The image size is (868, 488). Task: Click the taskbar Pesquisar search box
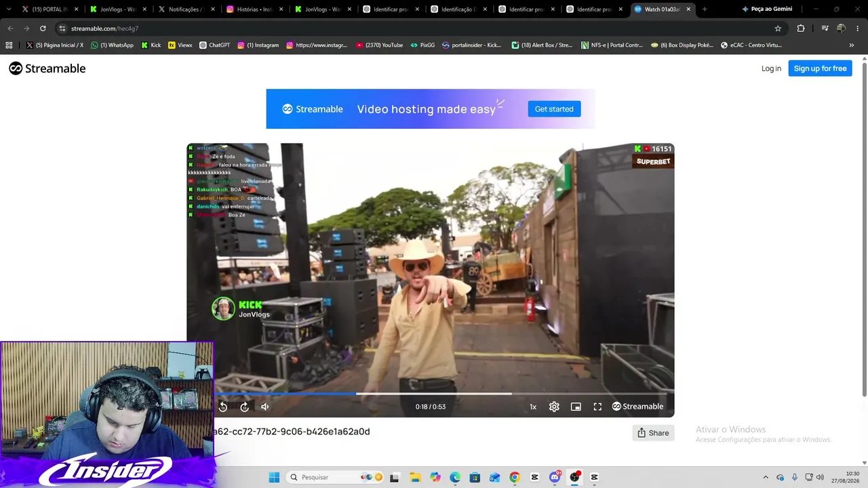click(x=336, y=477)
